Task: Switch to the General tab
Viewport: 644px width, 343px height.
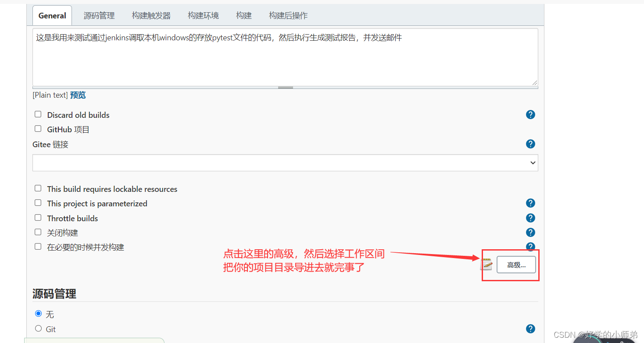Action: tap(52, 16)
